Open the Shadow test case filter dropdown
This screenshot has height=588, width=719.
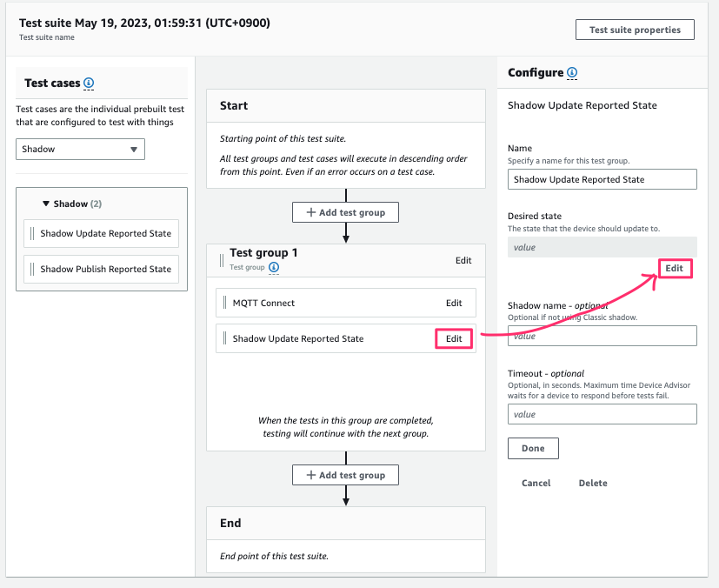click(x=80, y=150)
